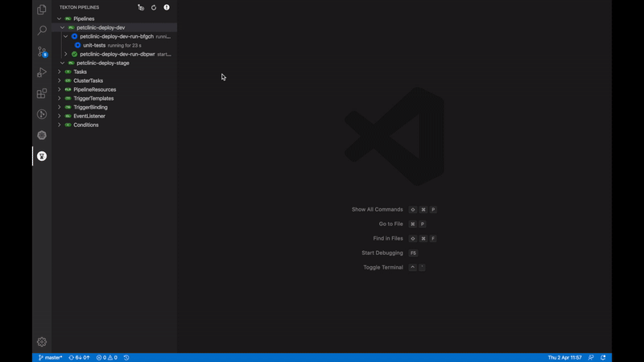The image size is (644, 362).
Task: Open the Source Control view with badge
Action: pyautogui.click(x=42, y=51)
